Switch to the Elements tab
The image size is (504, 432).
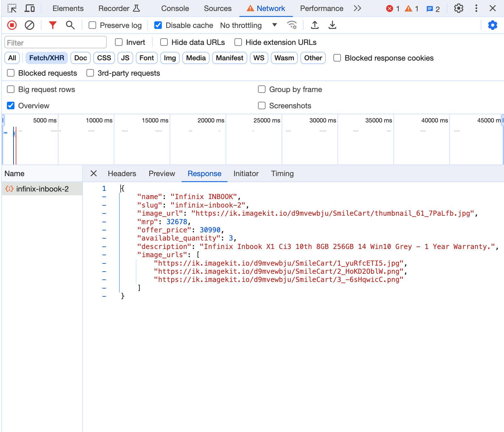(68, 8)
